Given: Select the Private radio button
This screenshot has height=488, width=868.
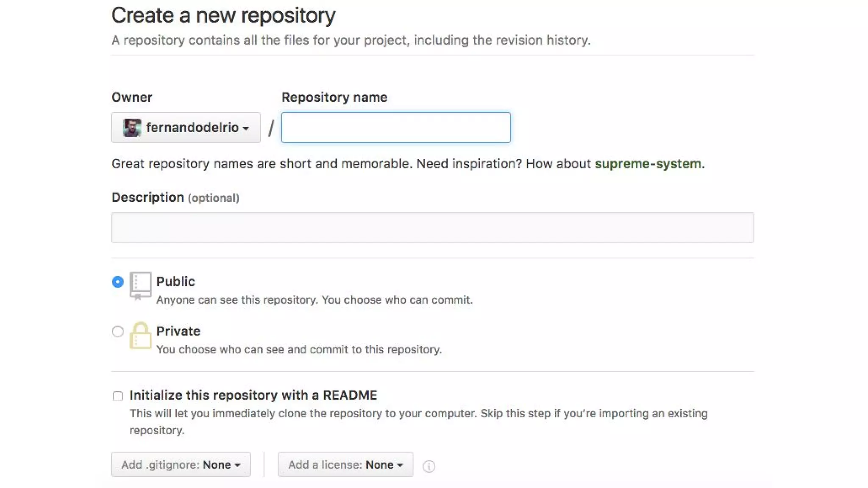Looking at the screenshot, I should coord(118,331).
